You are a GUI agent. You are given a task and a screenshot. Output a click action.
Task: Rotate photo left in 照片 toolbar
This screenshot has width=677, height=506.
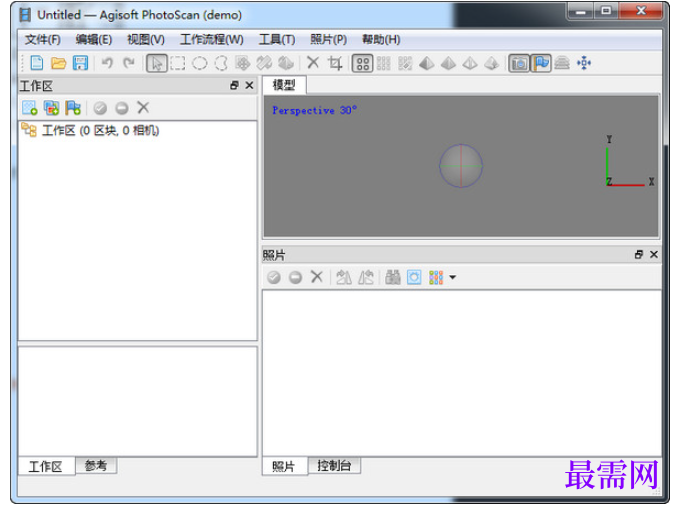point(344,277)
